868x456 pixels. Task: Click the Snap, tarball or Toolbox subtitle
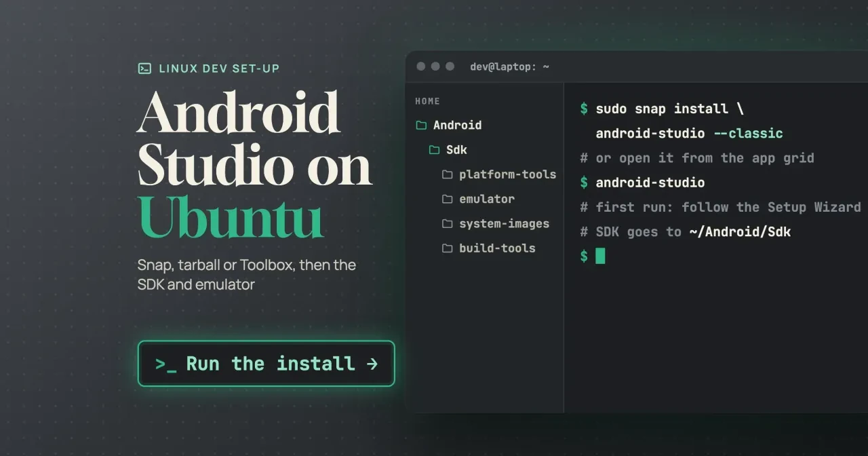click(247, 274)
